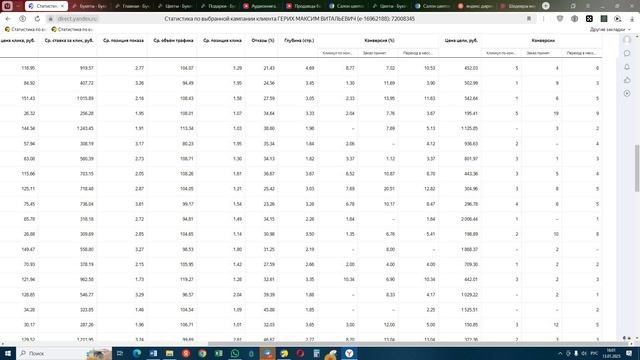
Task: Open the downloads arrow icon in toolbar
Action: (x=632, y=19)
